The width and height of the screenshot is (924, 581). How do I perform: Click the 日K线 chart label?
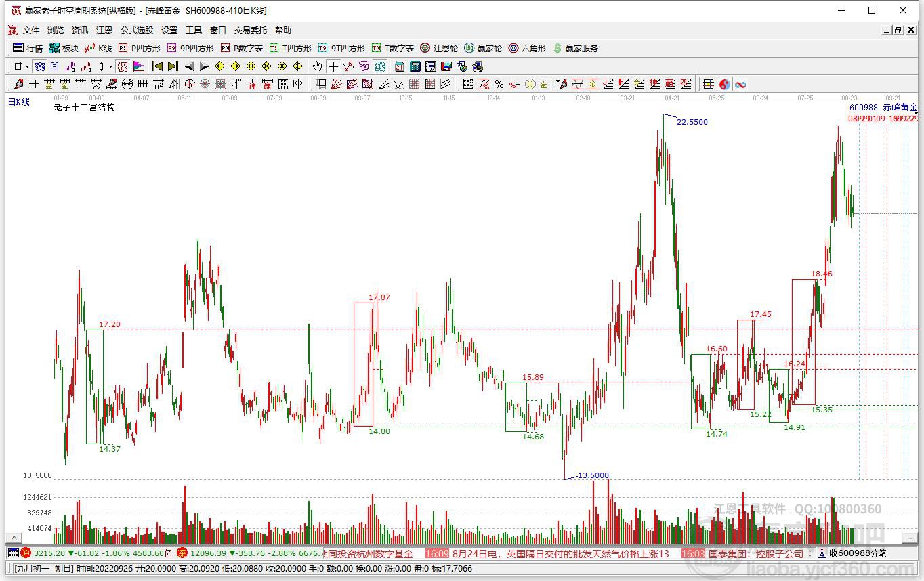pyautogui.click(x=19, y=102)
